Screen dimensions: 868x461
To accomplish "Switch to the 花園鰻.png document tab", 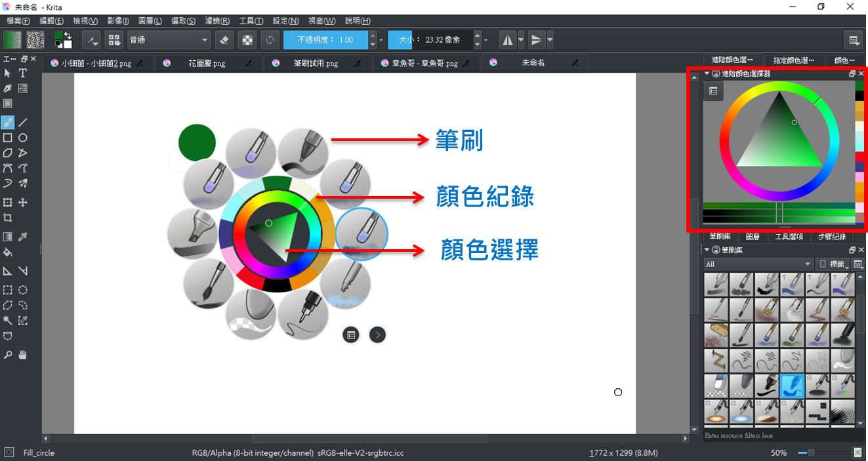I will click(x=209, y=63).
